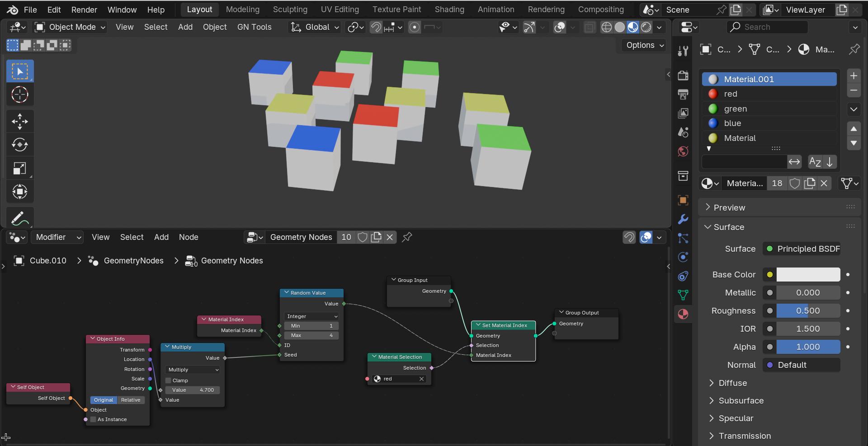
Task: Pin the geometry node tree
Action: click(407, 237)
